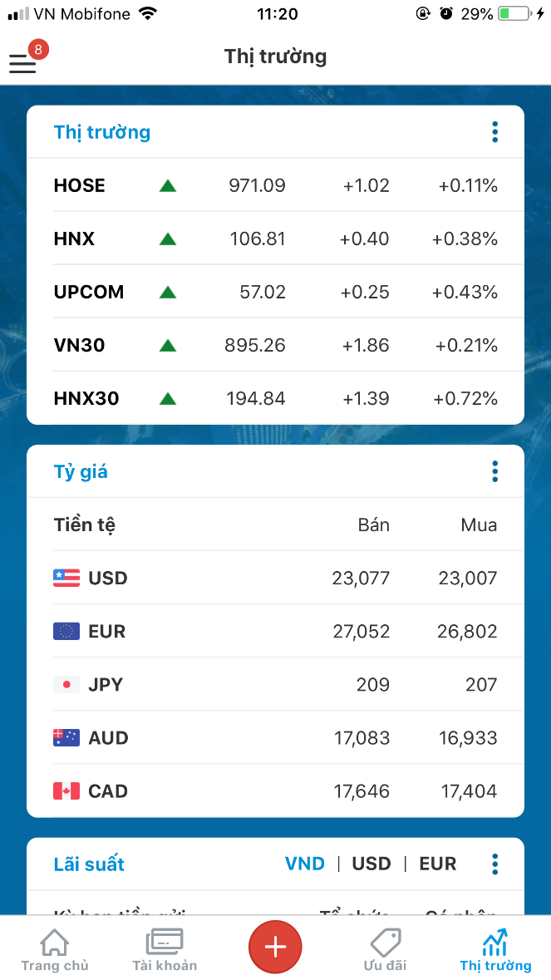Tap the red plus button
Image resolution: width=551 pixels, height=980 pixels.
pyautogui.click(x=275, y=947)
